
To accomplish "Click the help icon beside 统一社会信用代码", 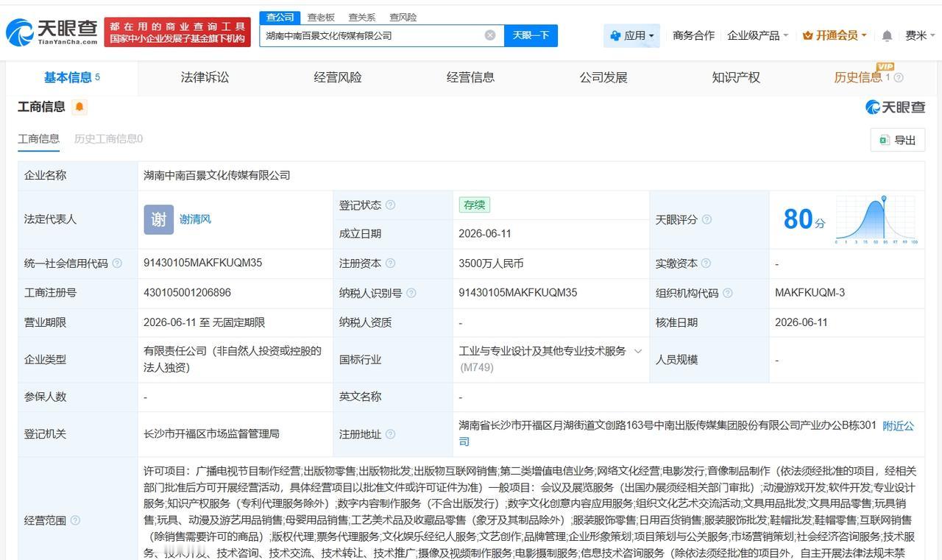I will tap(117, 263).
